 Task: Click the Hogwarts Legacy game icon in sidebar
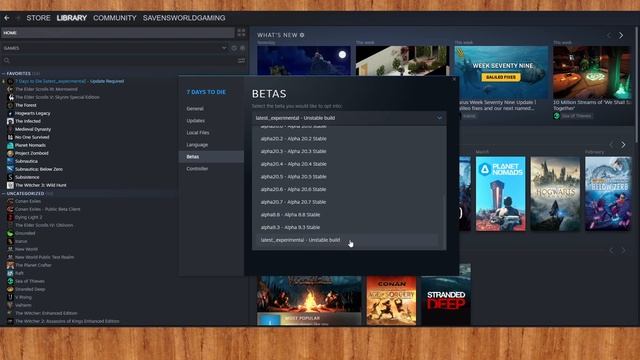point(10,113)
